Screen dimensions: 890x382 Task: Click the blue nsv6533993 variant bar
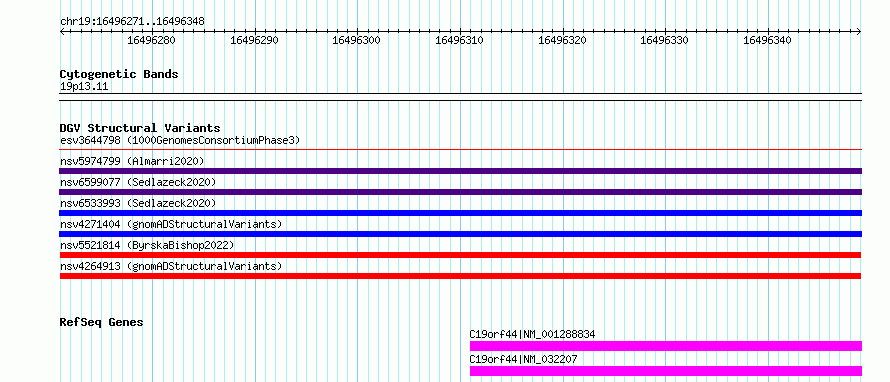tap(460, 213)
